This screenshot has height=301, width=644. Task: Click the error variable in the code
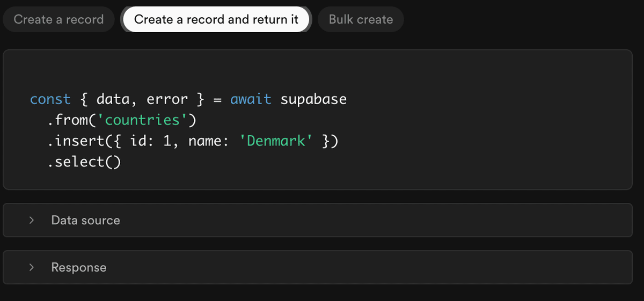167,99
